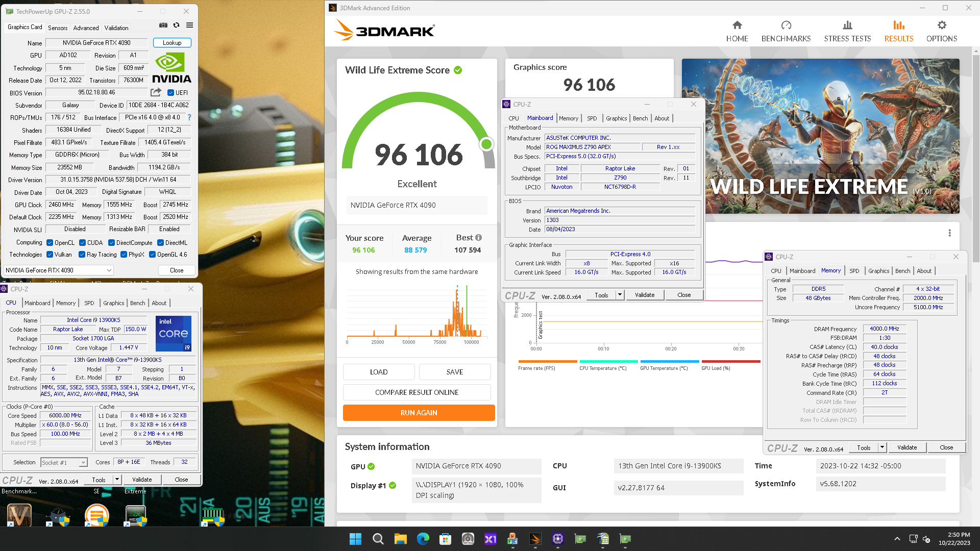Click Close in the Memory CPU-Z window
Screen dimensions: 980x551
click(x=946, y=447)
